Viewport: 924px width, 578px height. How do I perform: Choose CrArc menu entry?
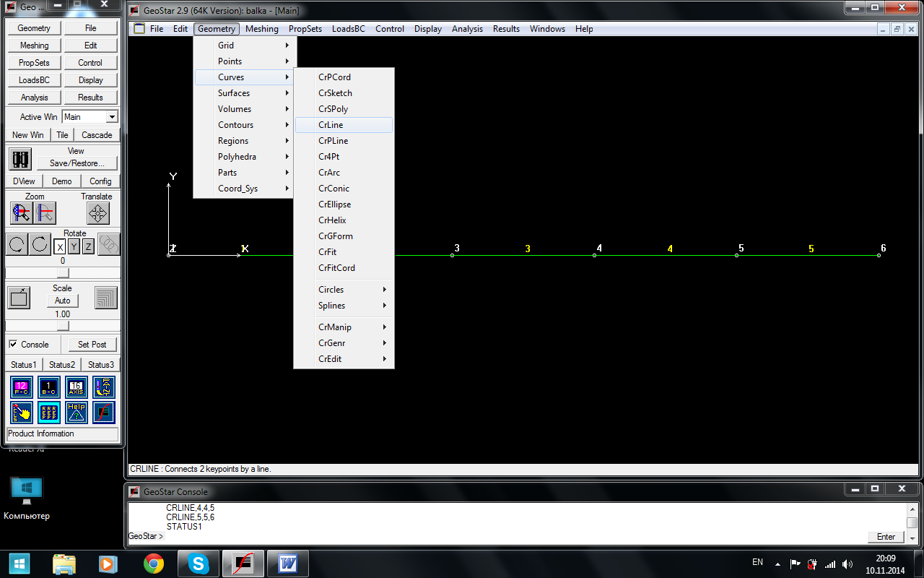[344, 173]
